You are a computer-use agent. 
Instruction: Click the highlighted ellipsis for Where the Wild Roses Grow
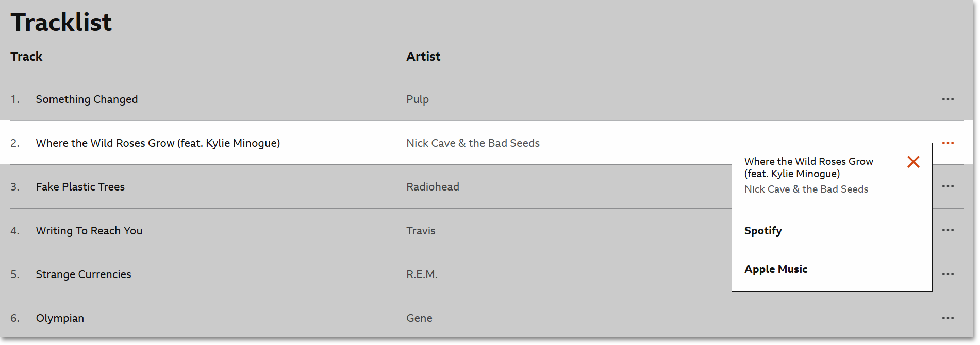(949, 143)
